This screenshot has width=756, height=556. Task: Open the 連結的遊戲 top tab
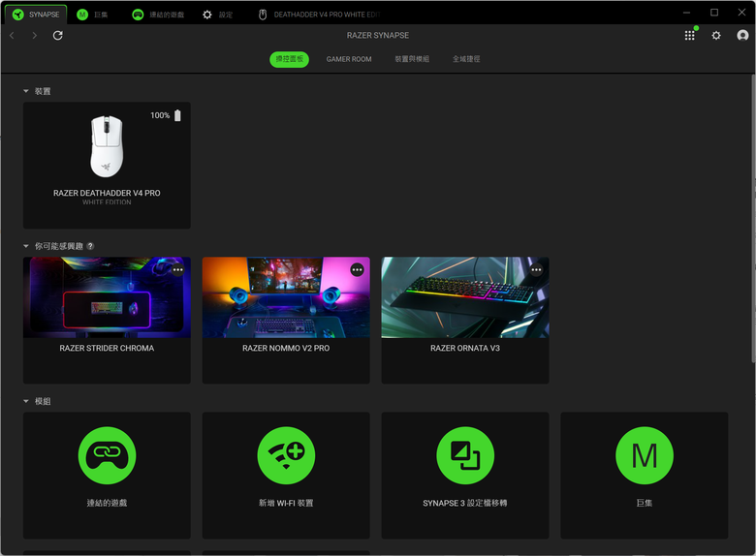[158, 15]
